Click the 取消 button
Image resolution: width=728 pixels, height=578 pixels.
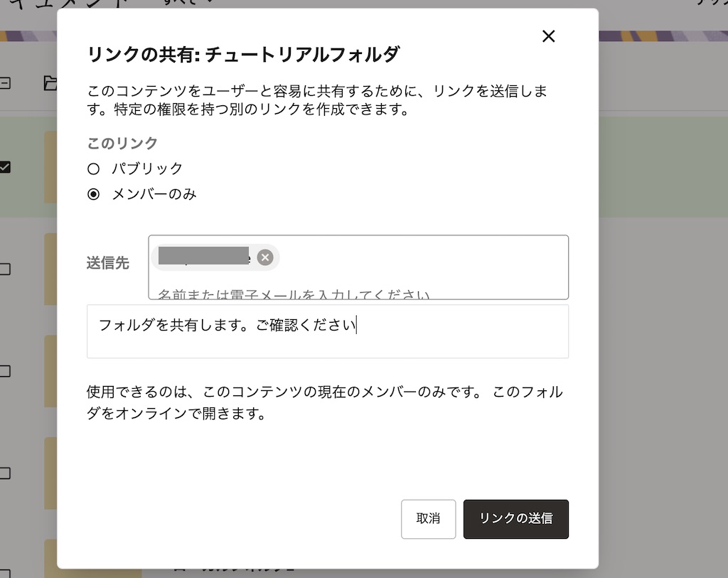tap(428, 519)
